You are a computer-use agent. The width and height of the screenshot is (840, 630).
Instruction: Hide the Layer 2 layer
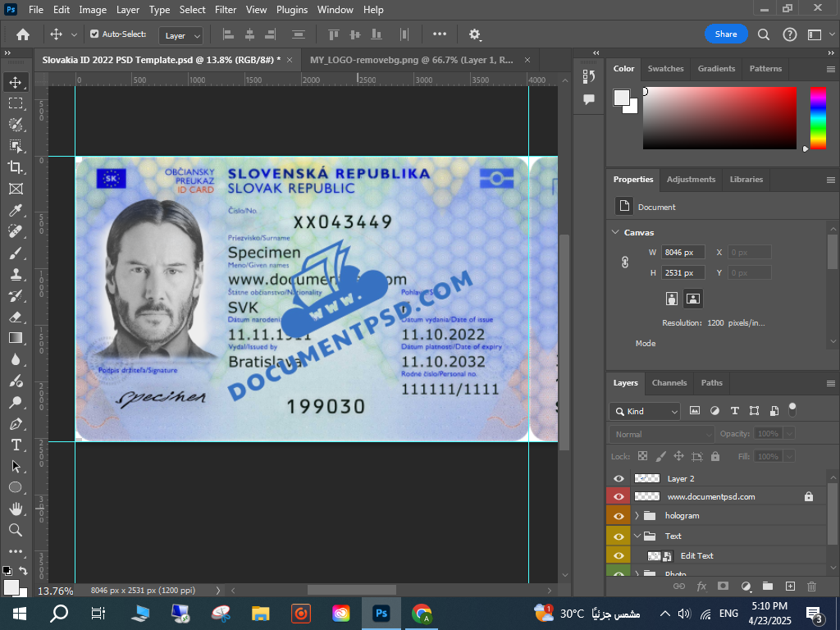coord(619,478)
